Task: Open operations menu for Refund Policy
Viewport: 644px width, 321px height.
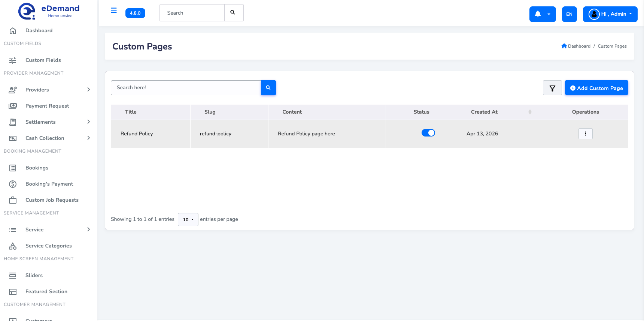Action: point(585,133)
